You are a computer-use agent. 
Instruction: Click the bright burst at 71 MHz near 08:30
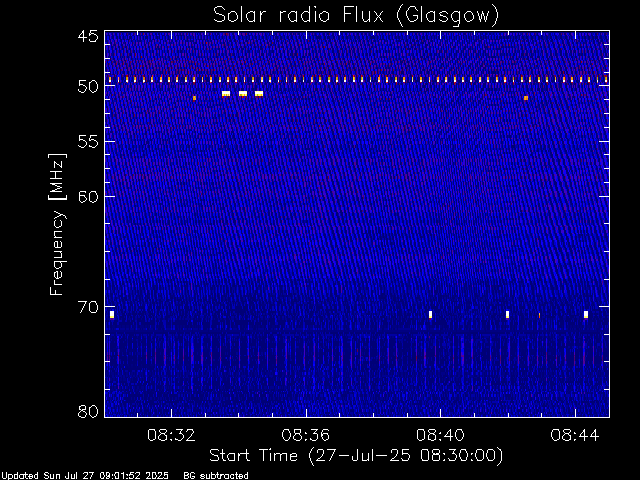tap(112, 315)
